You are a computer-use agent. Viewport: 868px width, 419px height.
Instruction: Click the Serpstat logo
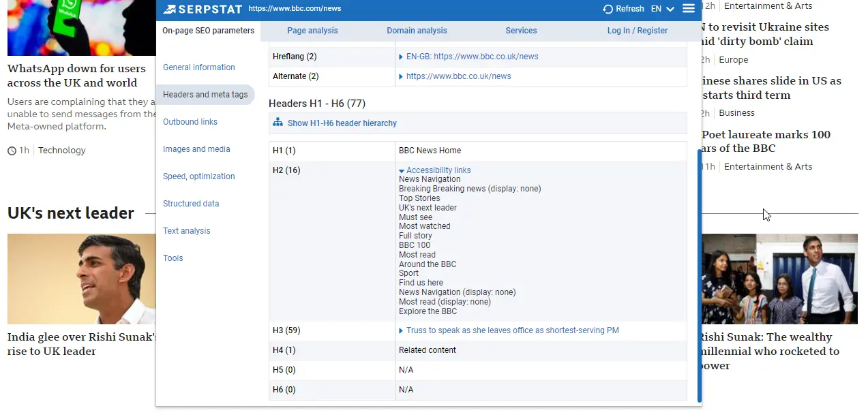(x=203, y=9)
